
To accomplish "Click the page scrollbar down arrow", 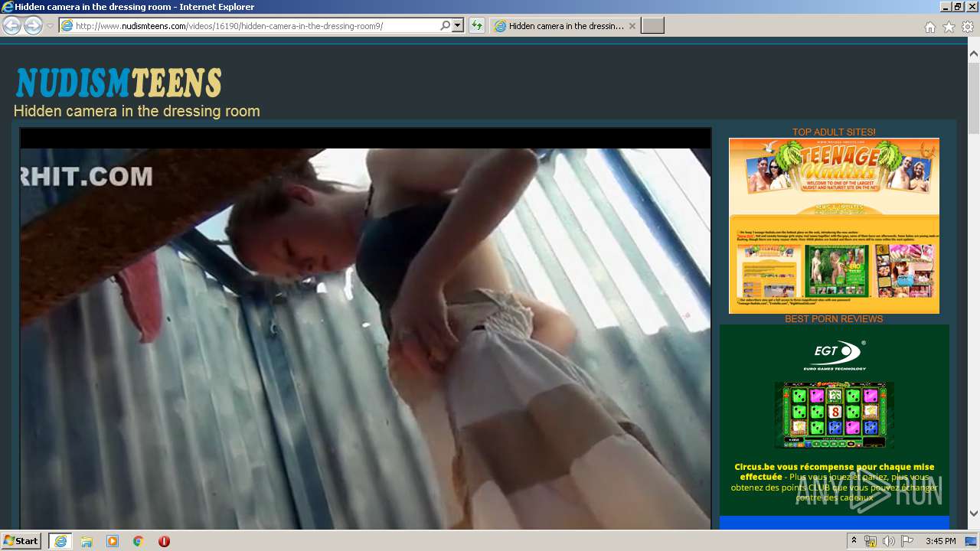I will pos(974,514).
